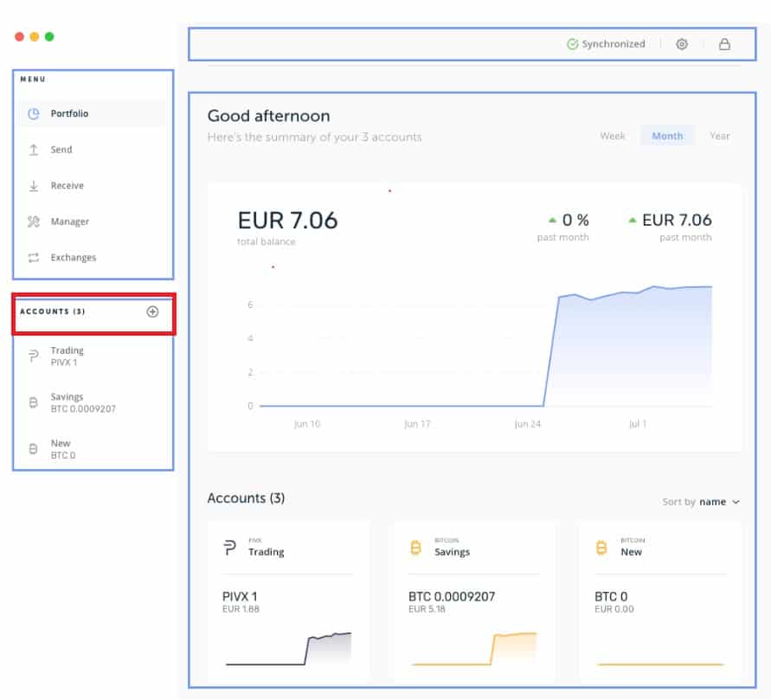Image resolution: width=771 pixels, height=700 pixels.
Task: Click the PIVX logo on Trading card
Action: (229, 547)
